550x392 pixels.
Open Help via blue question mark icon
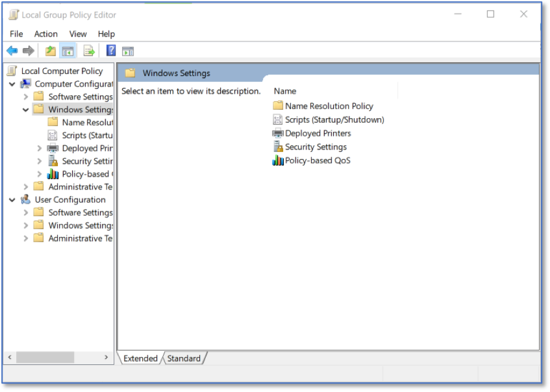[x=111, y=51]
